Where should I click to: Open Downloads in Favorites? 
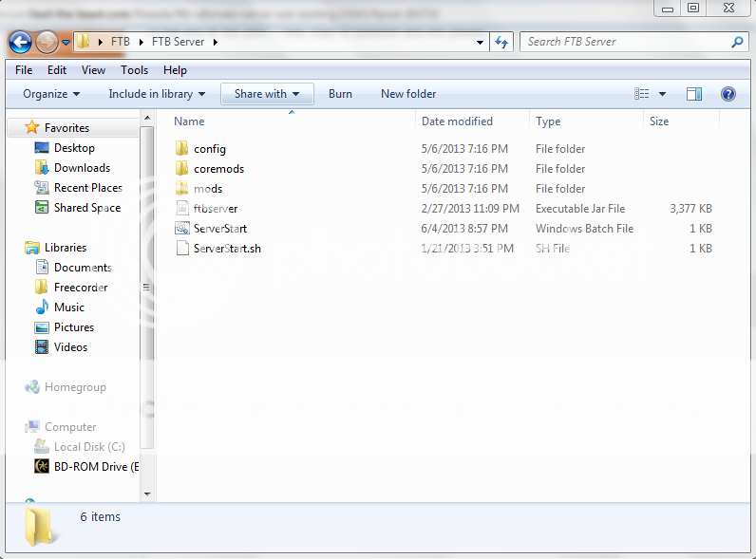tap(82, 168)
